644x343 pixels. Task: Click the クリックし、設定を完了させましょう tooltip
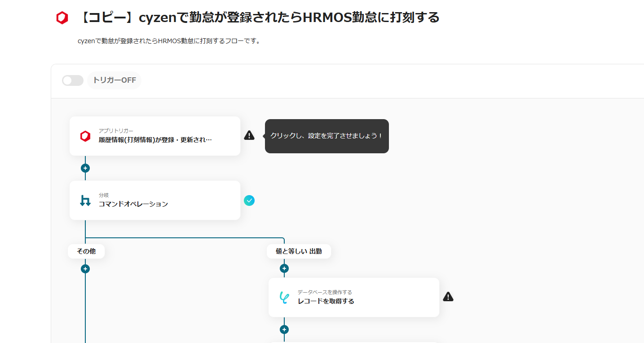click(x=326, y=136)
